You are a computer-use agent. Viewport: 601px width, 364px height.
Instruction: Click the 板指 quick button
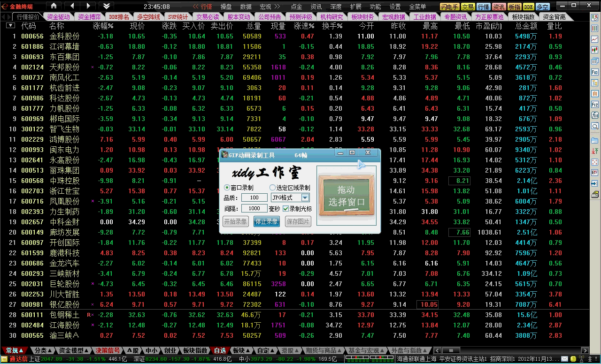tap(515, 7)
